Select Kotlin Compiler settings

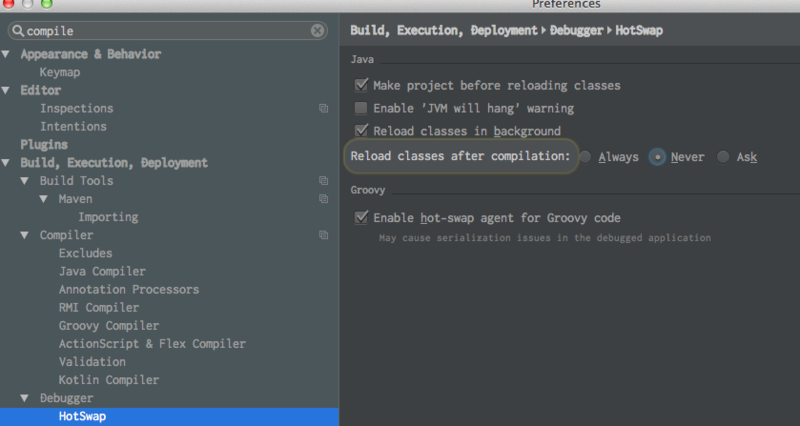[x=109, y=380]
